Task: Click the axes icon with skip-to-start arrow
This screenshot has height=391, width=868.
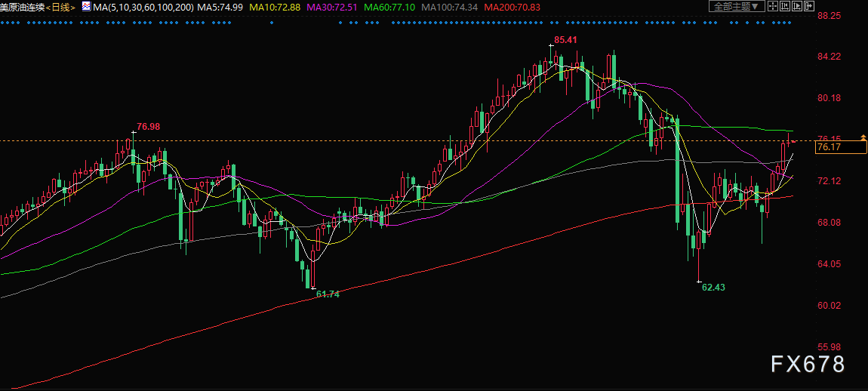Action: click(x=785, y=6)
